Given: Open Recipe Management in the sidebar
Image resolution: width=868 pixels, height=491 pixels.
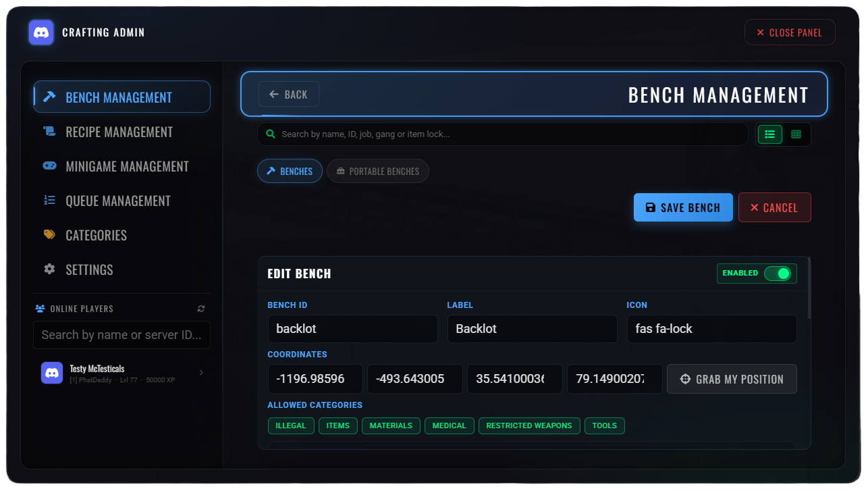Looking at the screenshot, I should [x=122, y=132].
